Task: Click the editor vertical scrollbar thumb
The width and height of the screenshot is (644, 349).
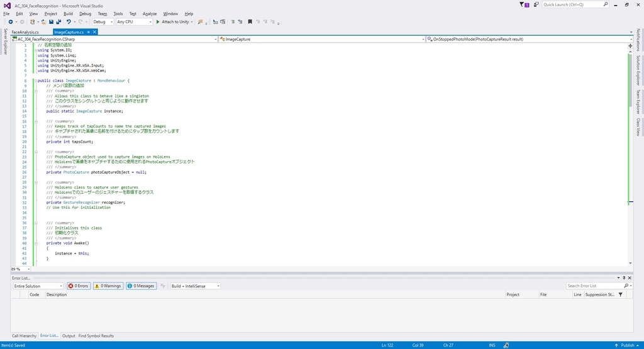Action: click(630, 80)
